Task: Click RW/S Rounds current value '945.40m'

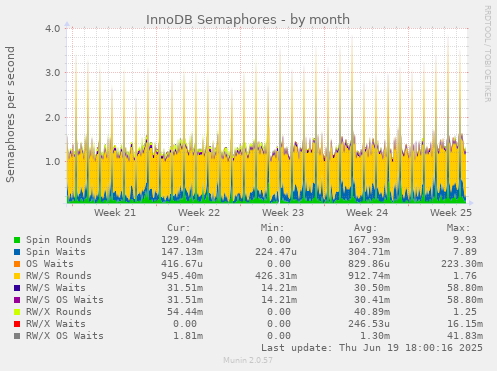Action: coord(182,276)
